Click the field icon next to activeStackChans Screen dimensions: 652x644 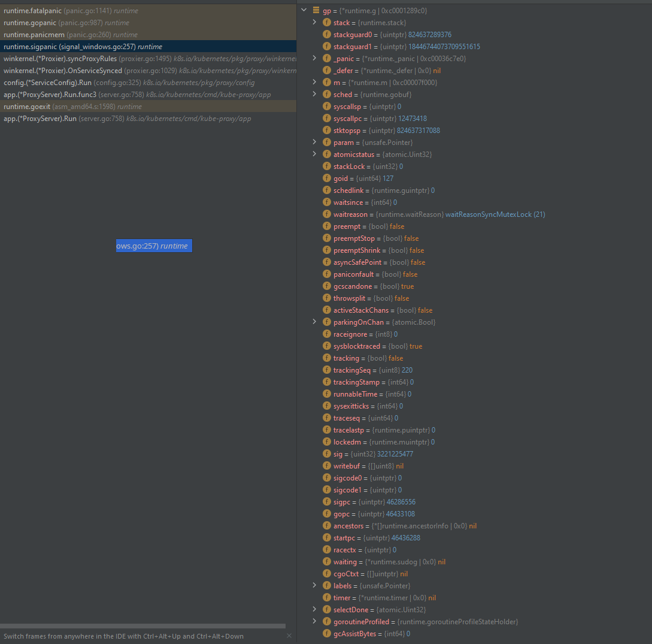[x=327, y=310]
